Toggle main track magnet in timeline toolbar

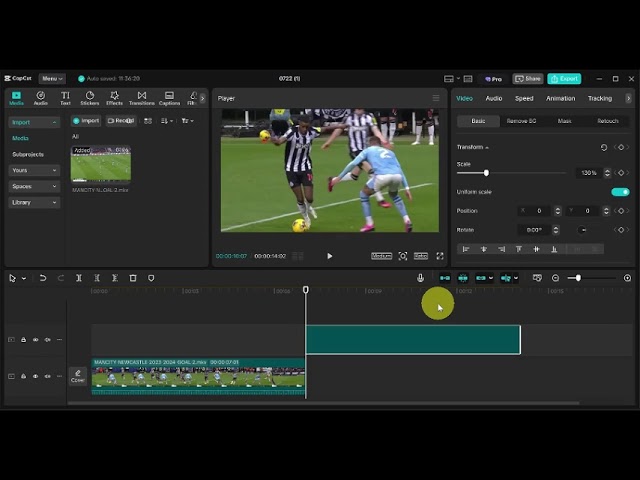point(445,278)
